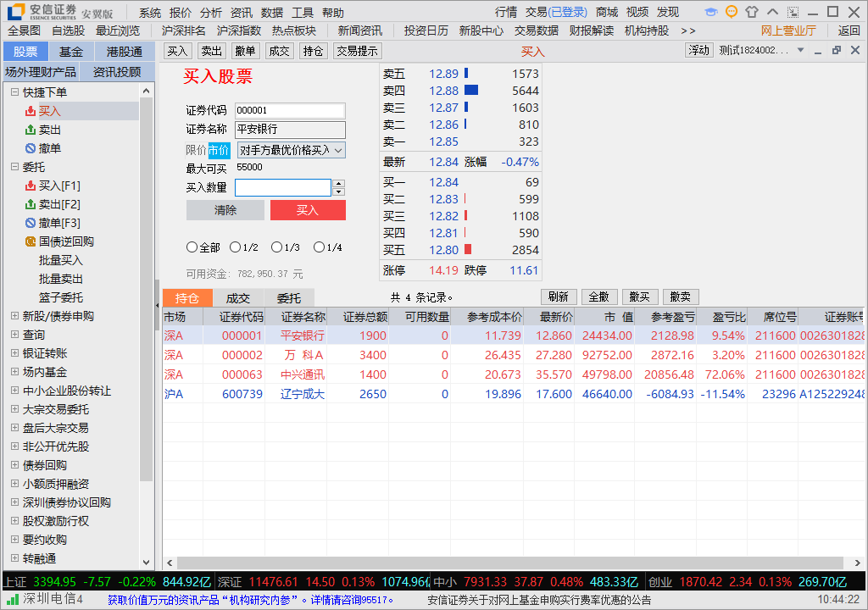
Task: Select the 1/4 quantity radio
Action: point(319,247)
